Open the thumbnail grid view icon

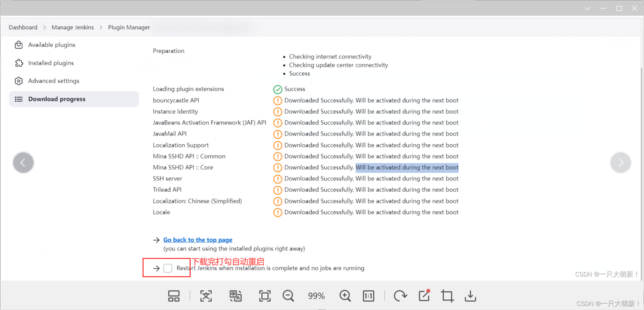pos(174,296)
